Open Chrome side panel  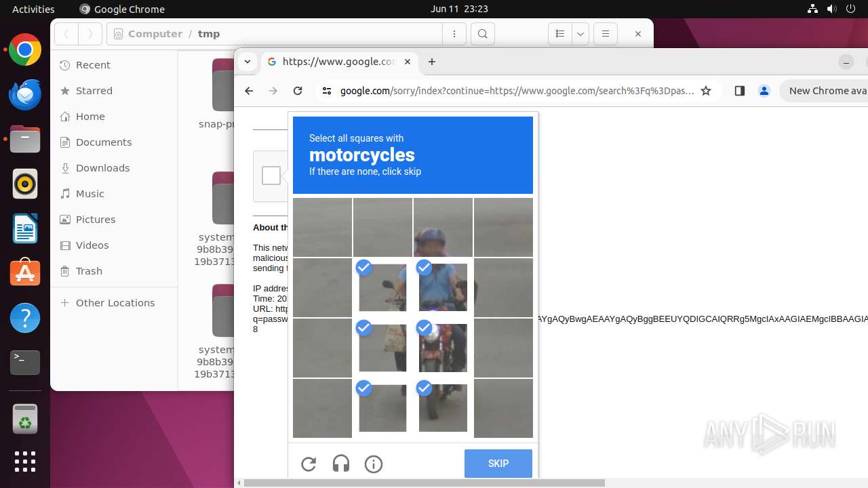pos(739,91)
